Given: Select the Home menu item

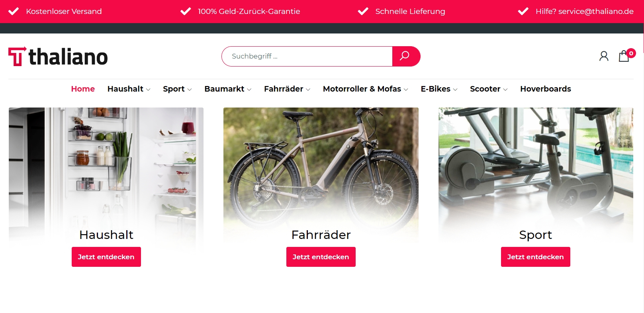Looking at the screenshot, I should pos(83,89).
